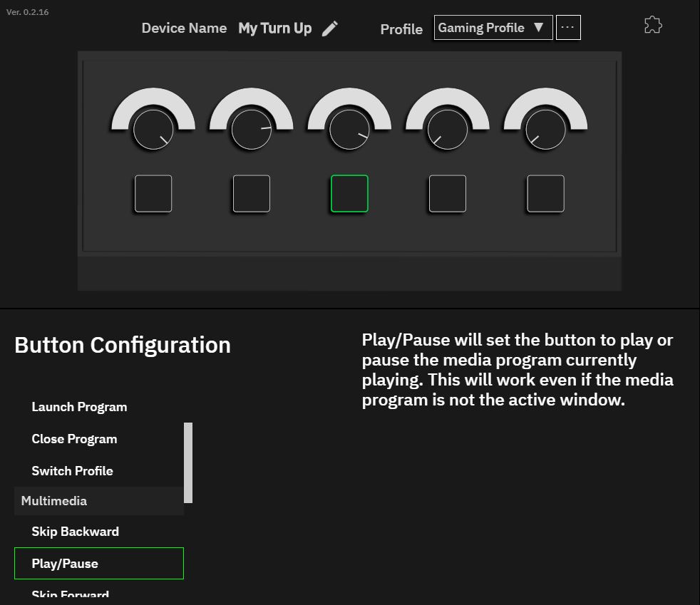The height and width of the screenshot is (605, 700).
Task: Click the action list scrollbar thumb
Action: pos(188,462)
